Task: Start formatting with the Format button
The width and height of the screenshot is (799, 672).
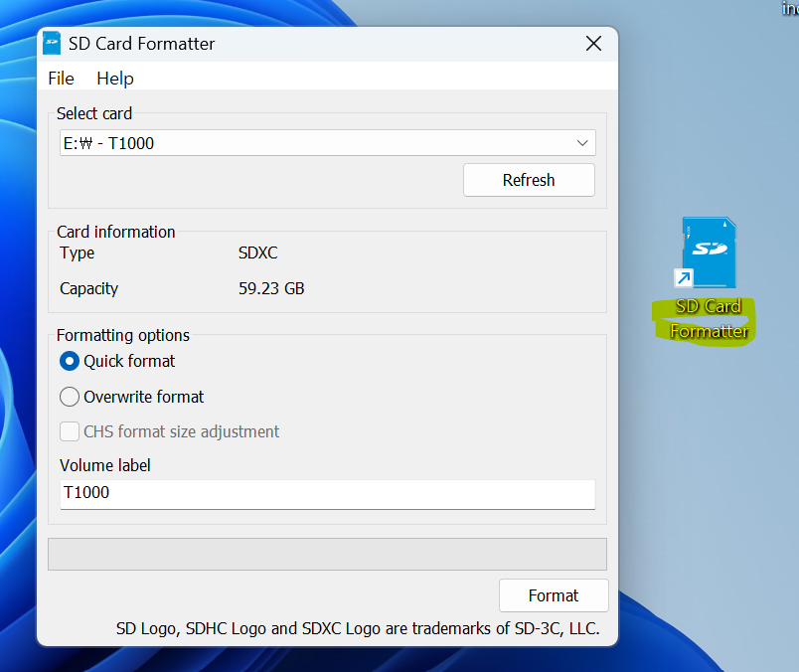Action: click(554, 595)
